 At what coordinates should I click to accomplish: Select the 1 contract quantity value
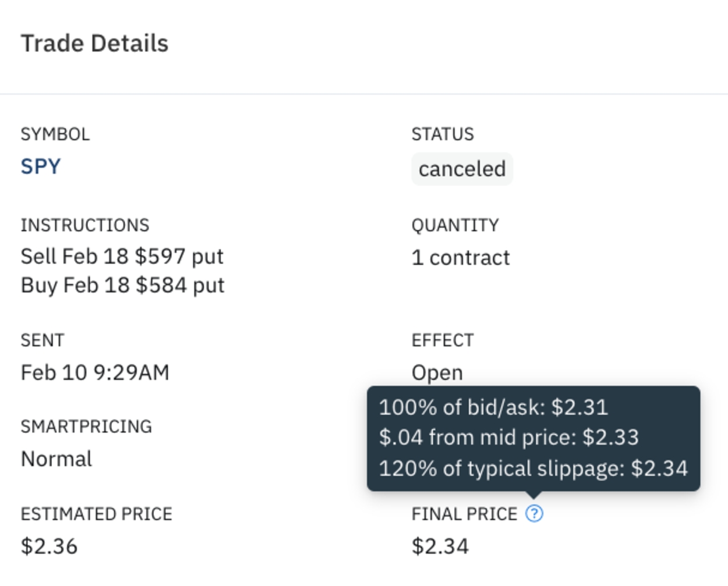[x=461, y=258]
